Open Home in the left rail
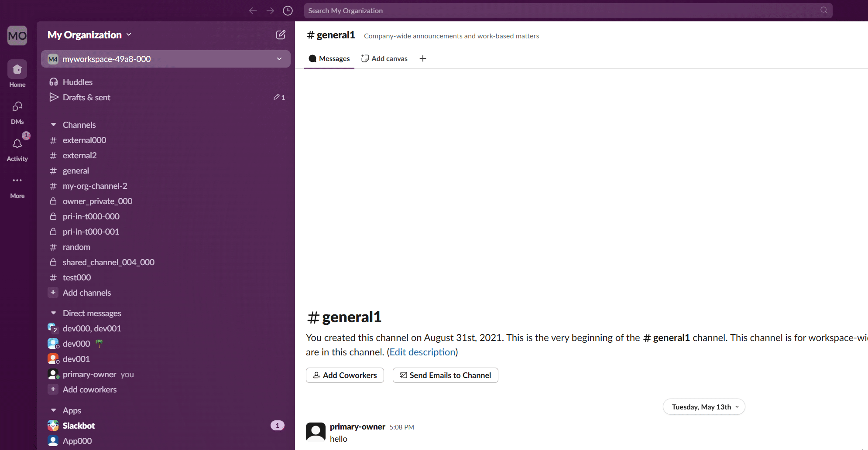This screenshot has height=450, width=868. [x=17, y=74]
